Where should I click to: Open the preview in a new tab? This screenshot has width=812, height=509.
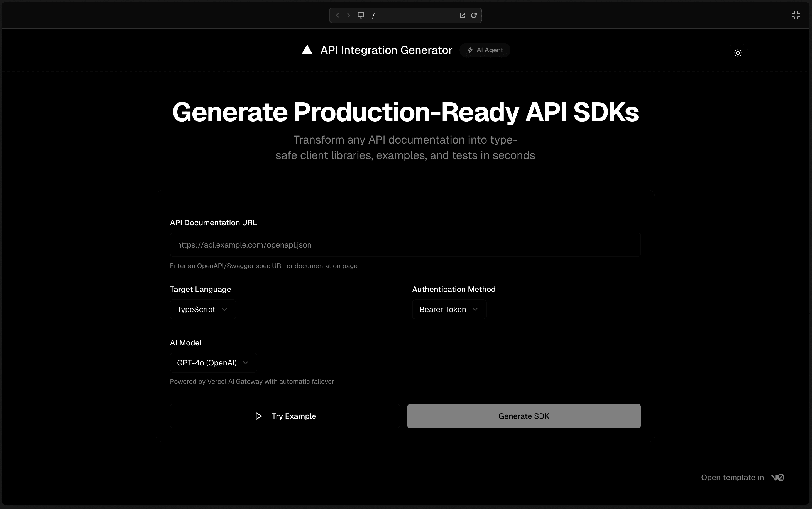(x=462, y=15)
